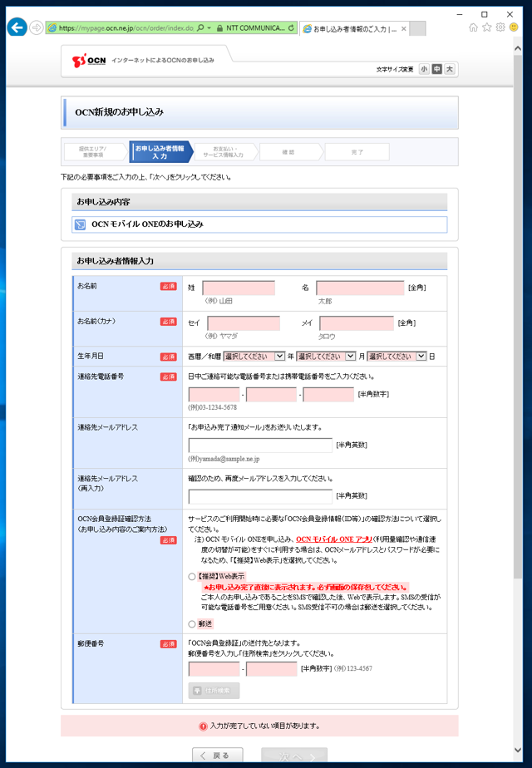Click the メイ katakana field

(357, 323)
